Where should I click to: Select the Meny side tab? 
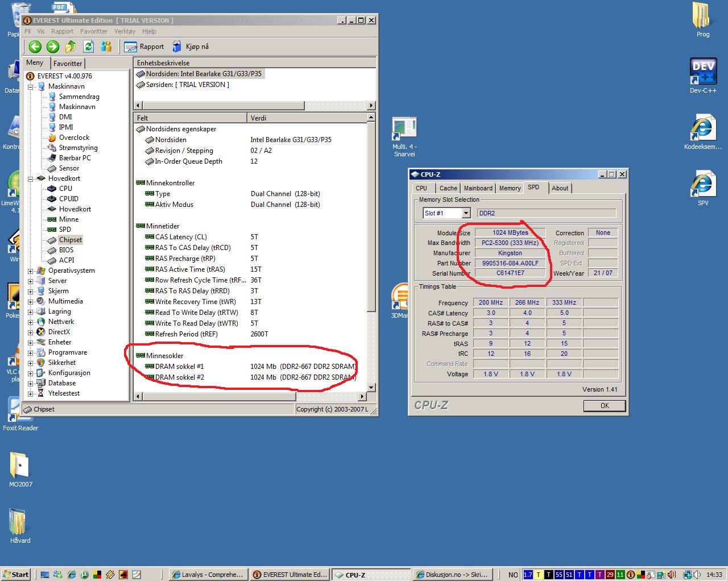35,63
